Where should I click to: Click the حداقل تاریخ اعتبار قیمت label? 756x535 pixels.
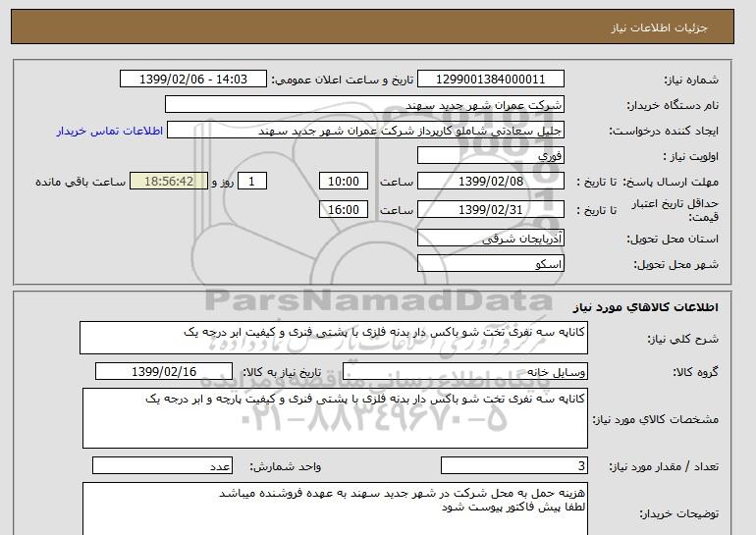[x=675, y=210]
